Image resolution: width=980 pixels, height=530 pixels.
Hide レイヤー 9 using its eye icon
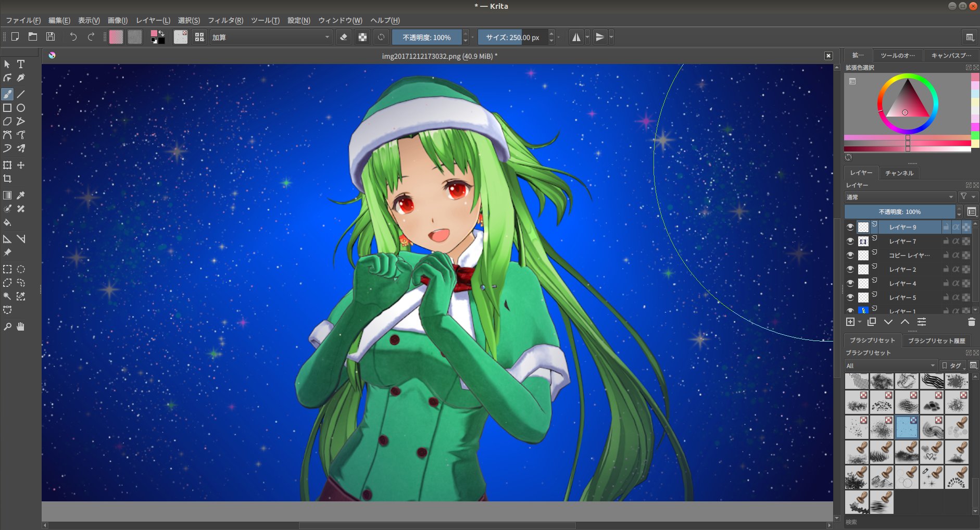pyautogui.click(x=850, y=227)
